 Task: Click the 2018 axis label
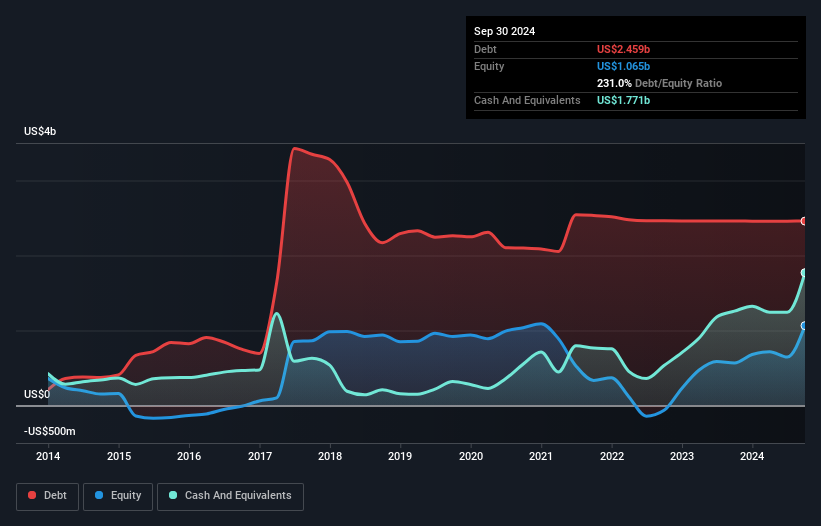(x=330, y=456)
